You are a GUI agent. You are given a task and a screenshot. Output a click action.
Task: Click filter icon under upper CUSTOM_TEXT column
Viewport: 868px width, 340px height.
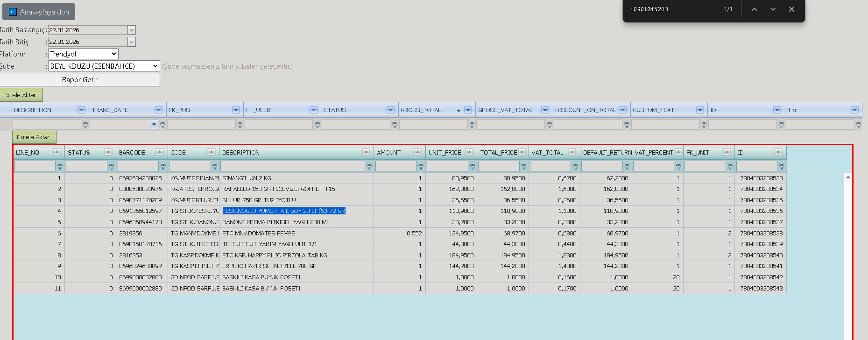(704, 125)
